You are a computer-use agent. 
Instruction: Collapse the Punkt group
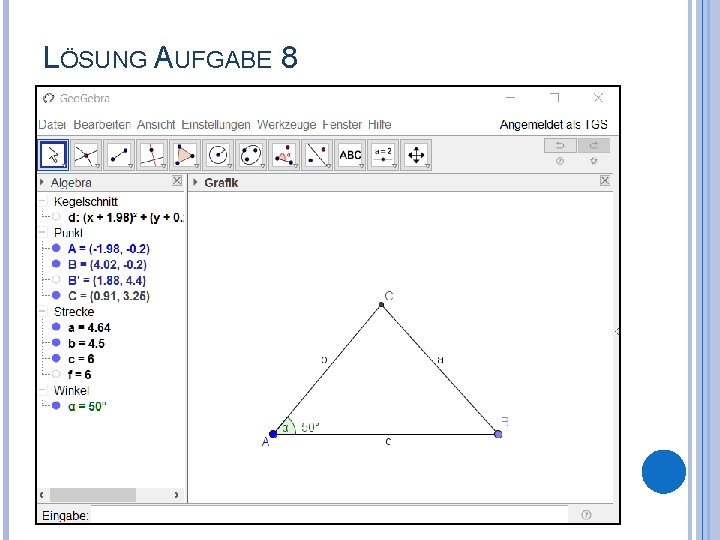click(x=43, y=232)
